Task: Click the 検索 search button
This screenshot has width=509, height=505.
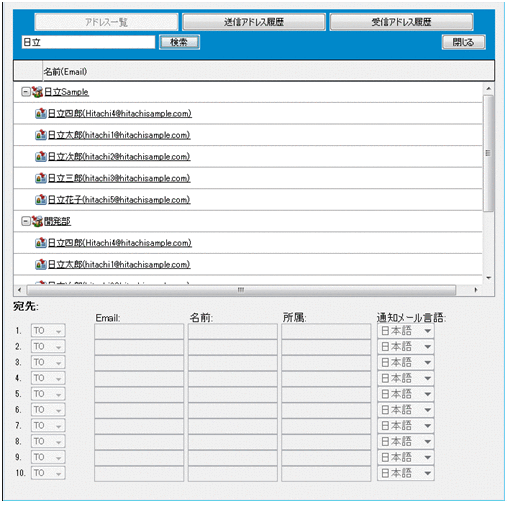Action: (x=179, y=42)
